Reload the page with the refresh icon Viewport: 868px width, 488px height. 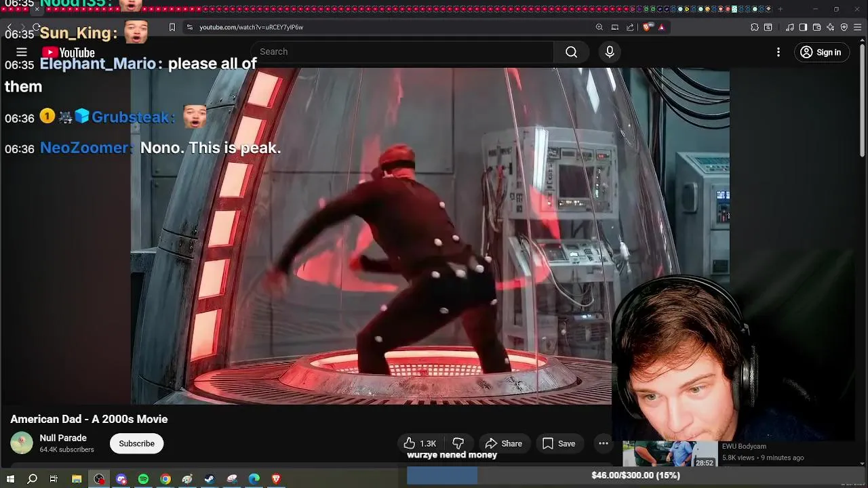point(36,27)
